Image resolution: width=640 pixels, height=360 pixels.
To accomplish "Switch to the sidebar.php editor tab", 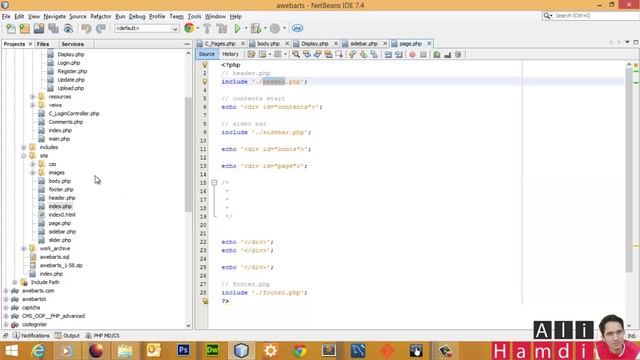I will pos(363,43).
